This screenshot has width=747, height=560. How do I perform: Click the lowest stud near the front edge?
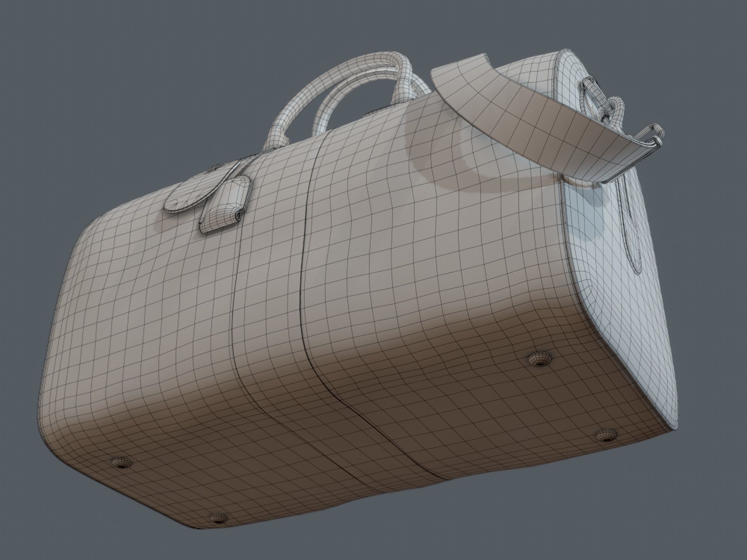(218, 518)
